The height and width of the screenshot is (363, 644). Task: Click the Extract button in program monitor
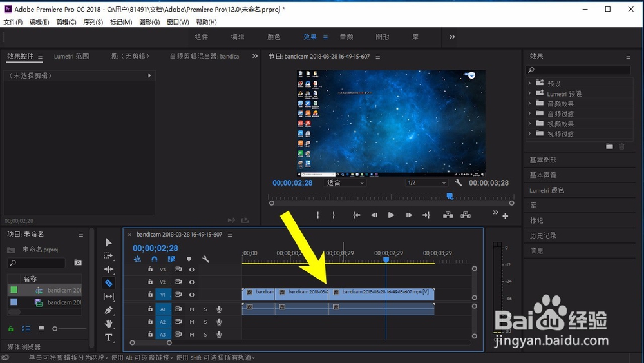466,215
